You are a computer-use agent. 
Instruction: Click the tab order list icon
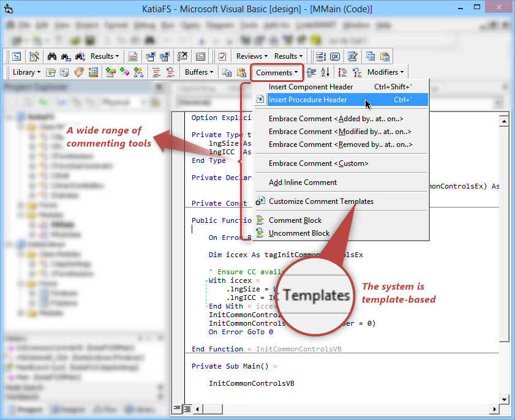(x=320, y=56)
